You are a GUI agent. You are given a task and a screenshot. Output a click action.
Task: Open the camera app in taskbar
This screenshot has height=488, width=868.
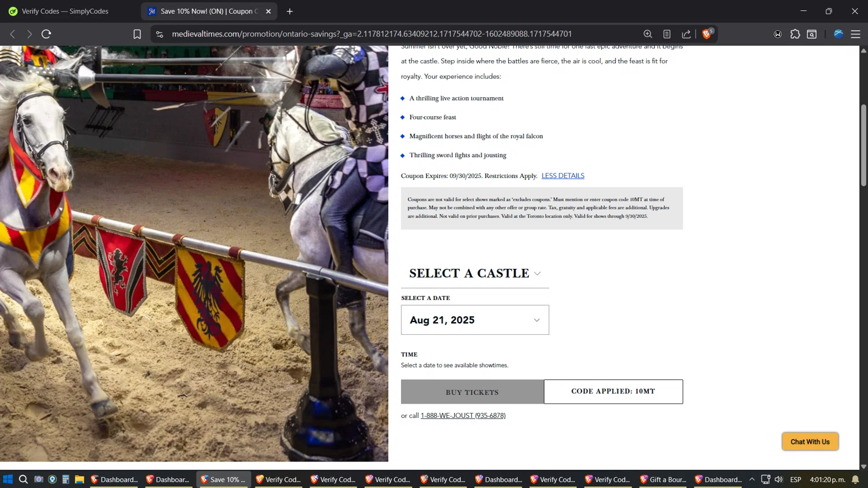(x=38, y=479)
